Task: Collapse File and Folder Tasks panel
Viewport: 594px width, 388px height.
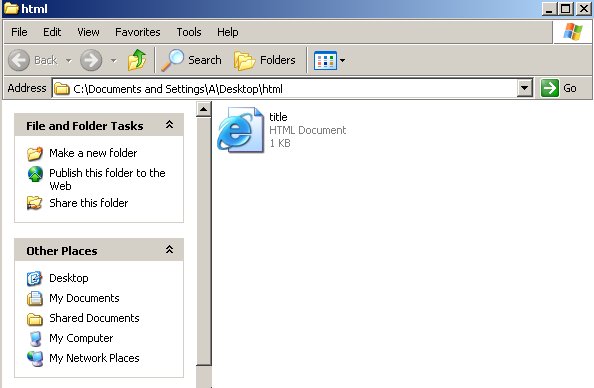Action: tap(169, 124)
